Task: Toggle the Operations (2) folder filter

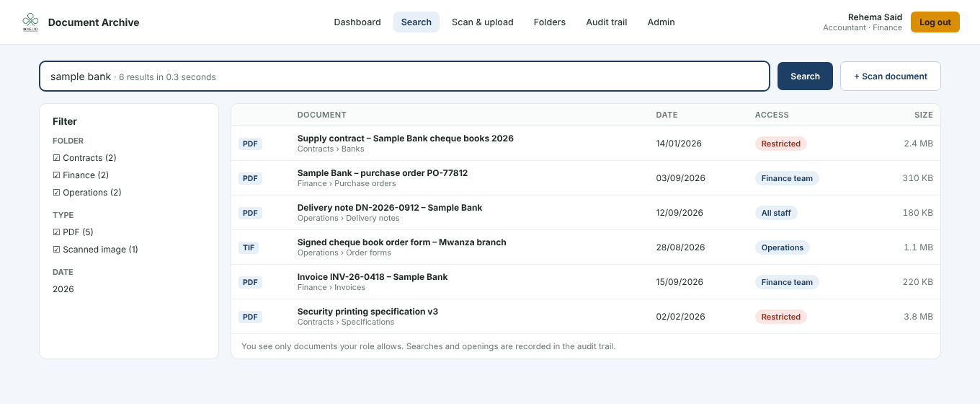Action: (x=87, y=193)
